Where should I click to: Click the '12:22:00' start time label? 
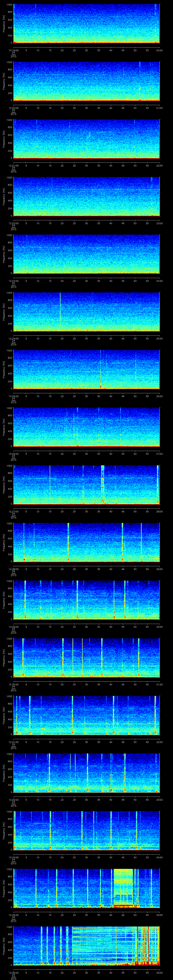(x=13, y=223)
